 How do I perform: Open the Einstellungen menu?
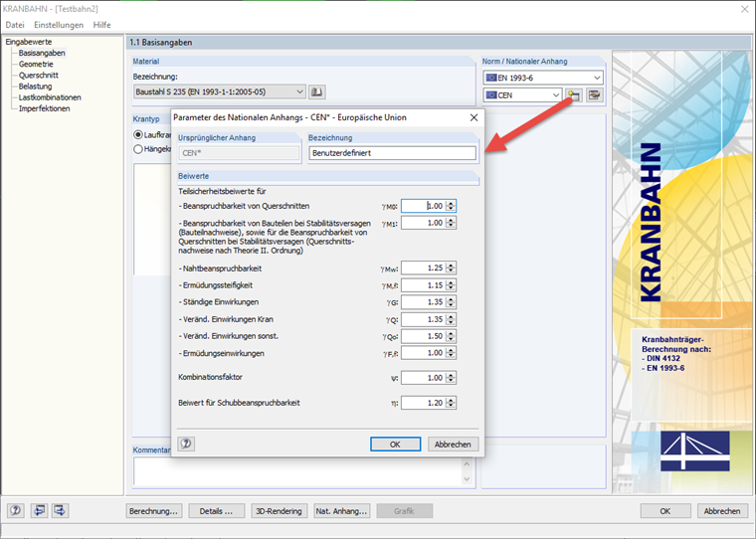tap(59, 25)
